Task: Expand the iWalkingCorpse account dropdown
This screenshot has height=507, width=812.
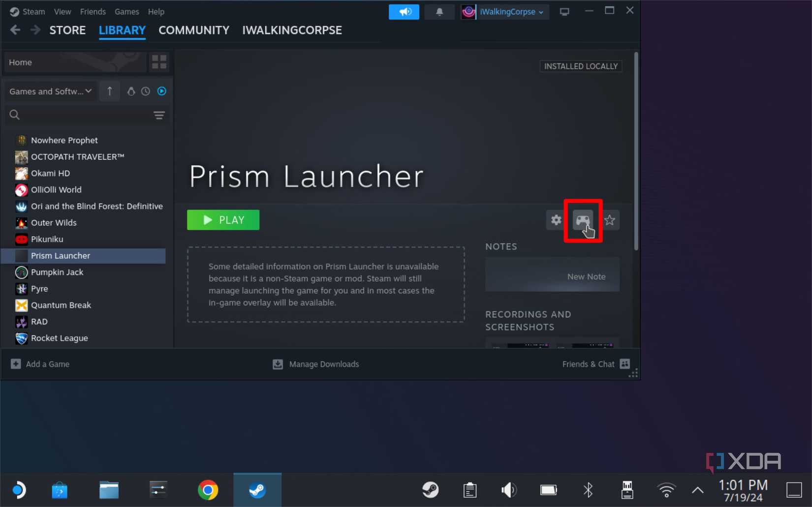Action: (504, 12)
